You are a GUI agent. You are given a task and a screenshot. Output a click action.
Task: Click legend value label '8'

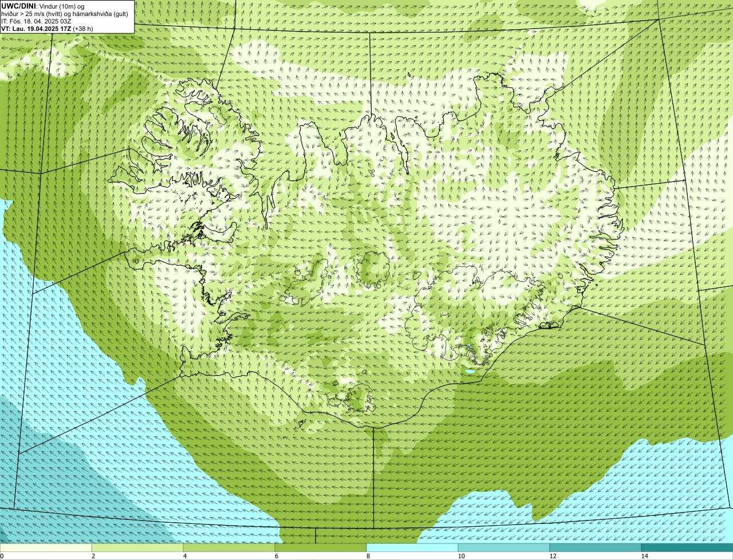pos(368,556)
